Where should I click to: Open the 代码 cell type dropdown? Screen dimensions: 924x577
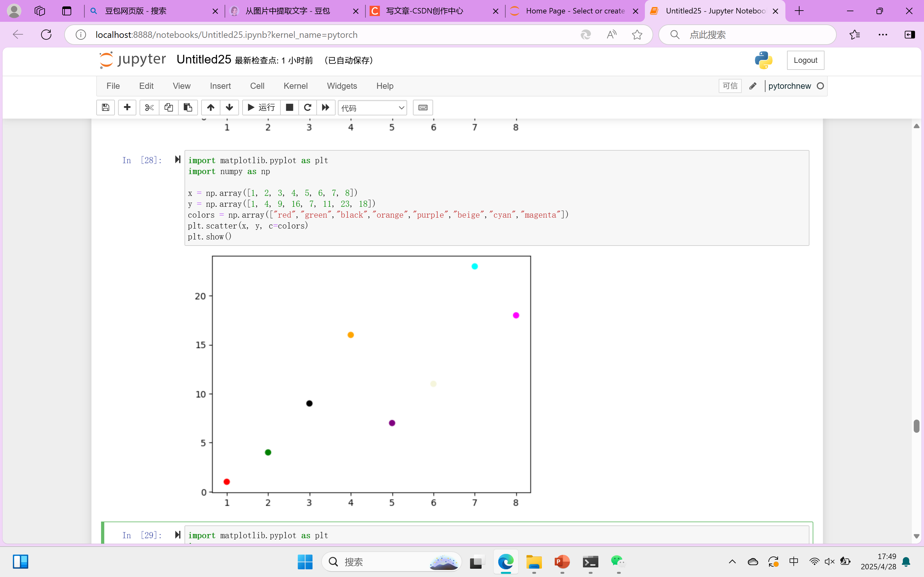coord(372,108)
